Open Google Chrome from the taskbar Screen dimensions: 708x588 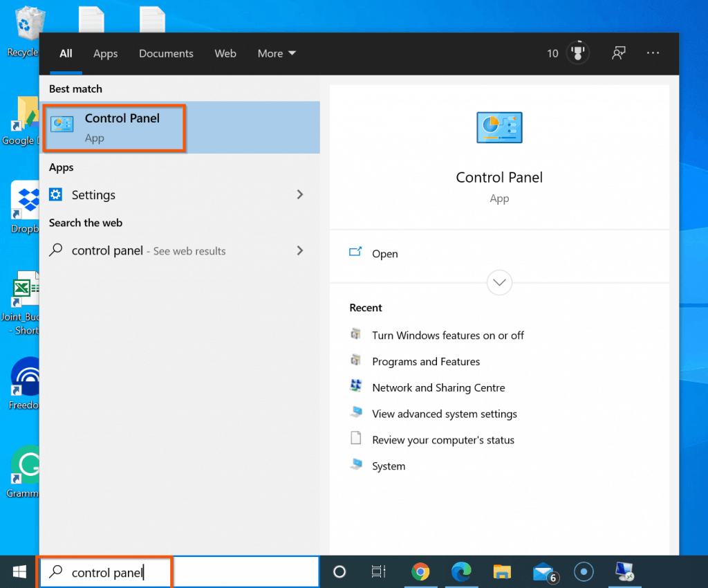tap(421, 572)
